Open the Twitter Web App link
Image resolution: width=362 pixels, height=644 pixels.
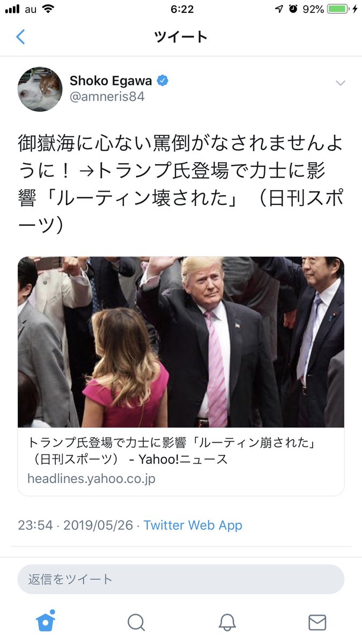(x=193, y=525)
